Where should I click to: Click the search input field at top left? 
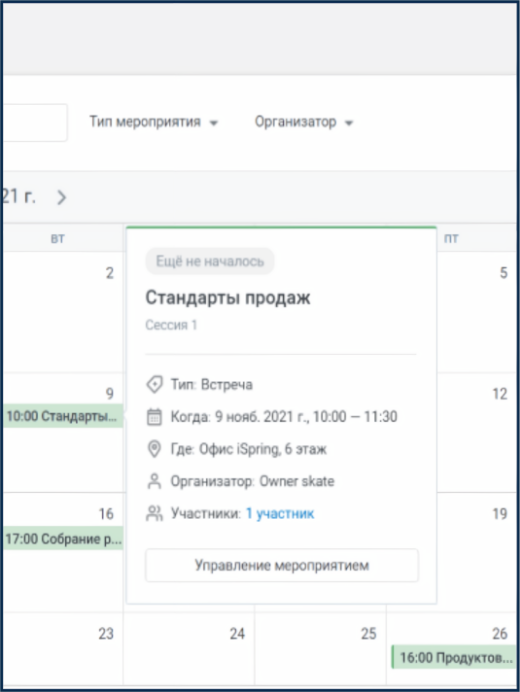[x=34, y=123]
